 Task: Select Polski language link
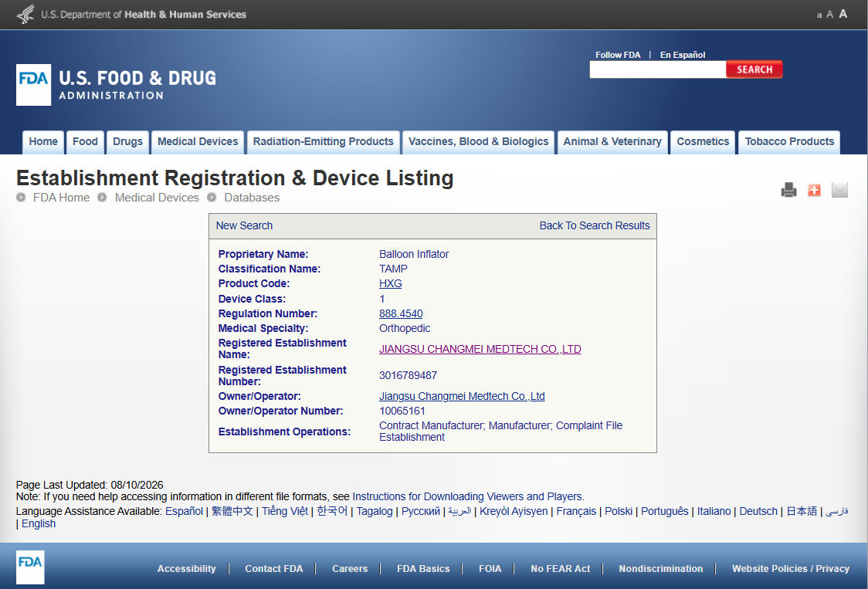619,511
